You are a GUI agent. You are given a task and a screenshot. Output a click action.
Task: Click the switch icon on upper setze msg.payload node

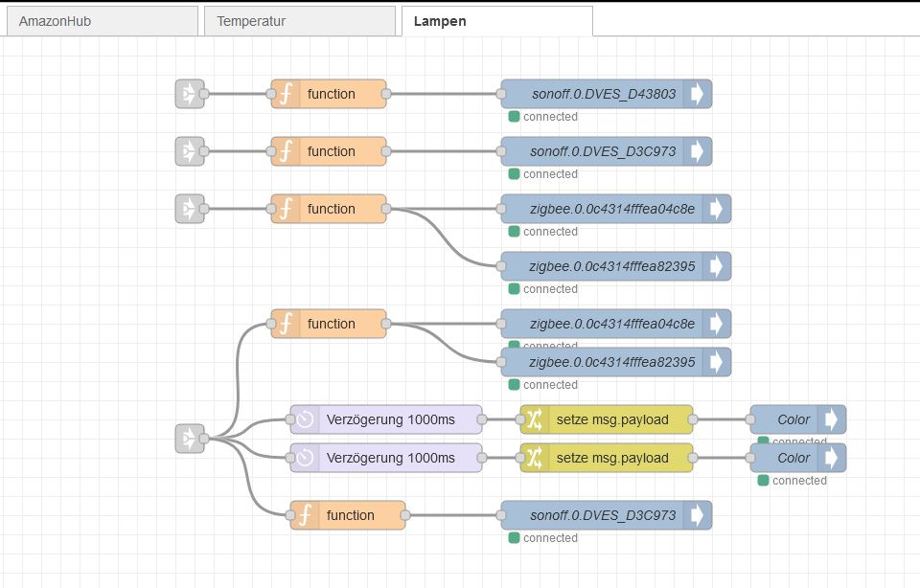pyautogui.click(x=536, y=419)
